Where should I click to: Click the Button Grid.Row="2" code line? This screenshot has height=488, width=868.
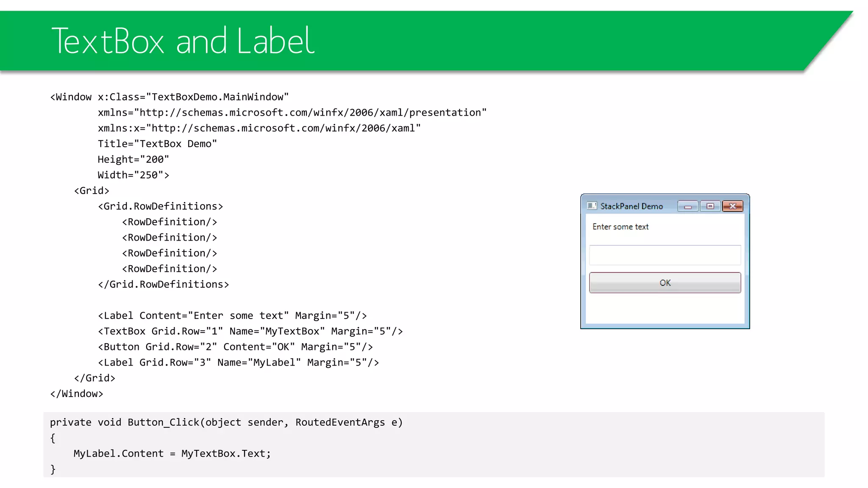235,347
